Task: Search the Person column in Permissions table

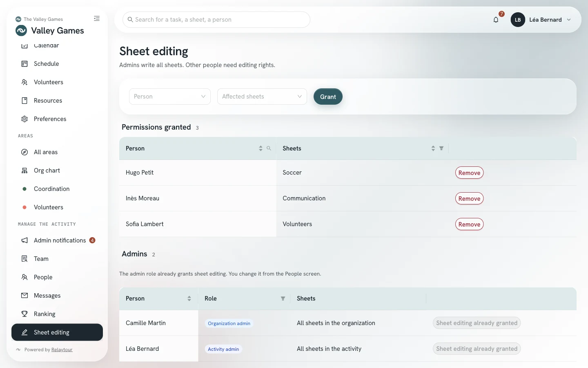Action: [269, 148]
